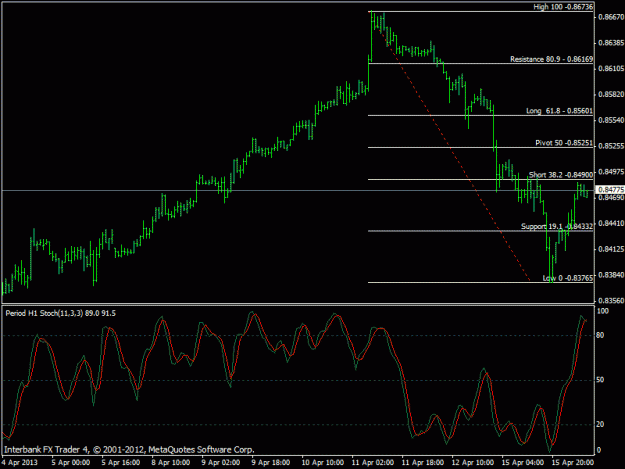Select the 'Short 38.2 -0.84900' level label
Image resolution: width=625 pixels, height=469 pixels.
coord(561,175)
